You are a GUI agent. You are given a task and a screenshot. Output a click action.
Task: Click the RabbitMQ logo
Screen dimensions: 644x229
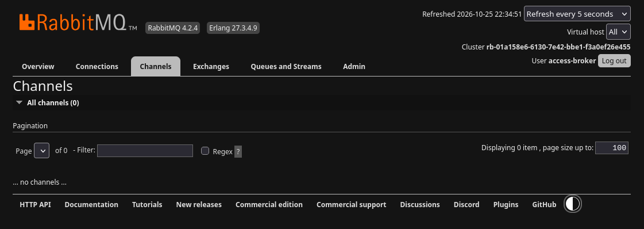pos(78,22)
